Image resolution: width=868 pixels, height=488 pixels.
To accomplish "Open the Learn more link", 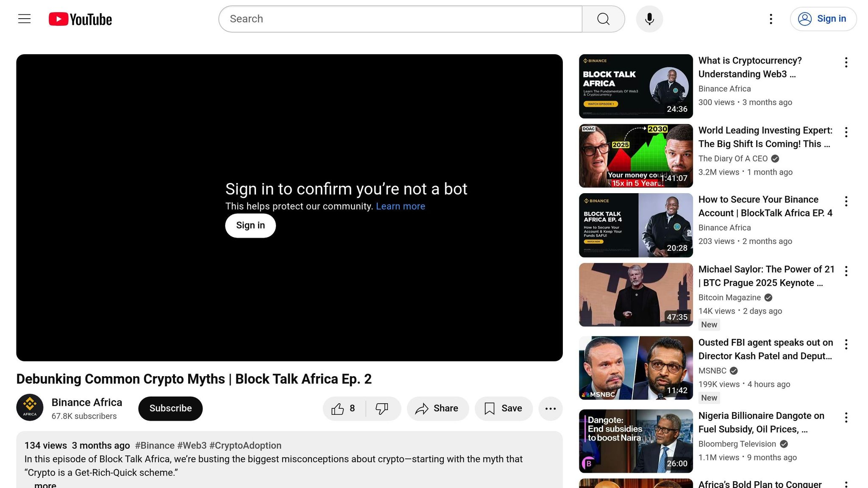I will click(400, 206).
